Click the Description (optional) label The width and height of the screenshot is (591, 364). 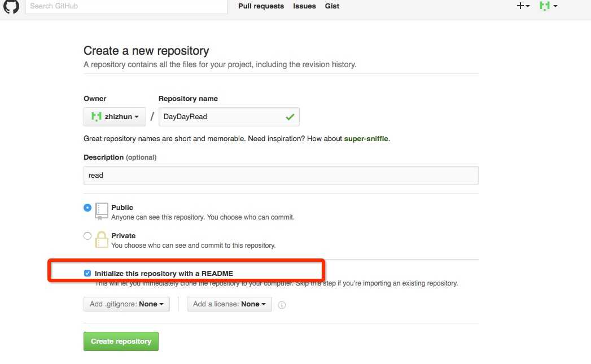pos(120,157)
